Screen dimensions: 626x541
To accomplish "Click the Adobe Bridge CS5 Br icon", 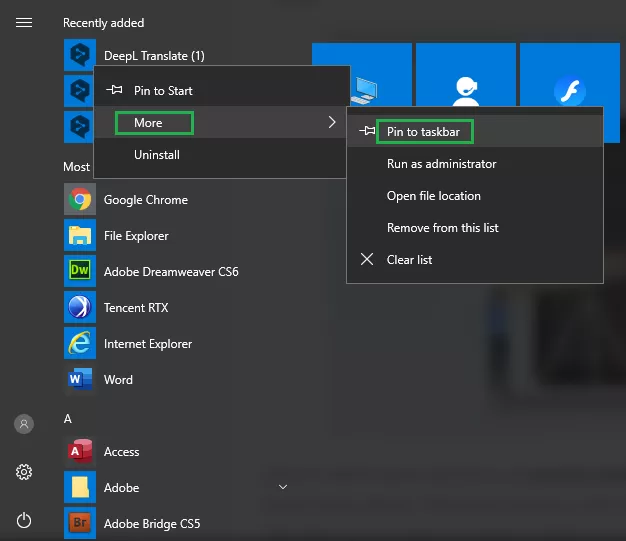I will click(x=80, y=523).
